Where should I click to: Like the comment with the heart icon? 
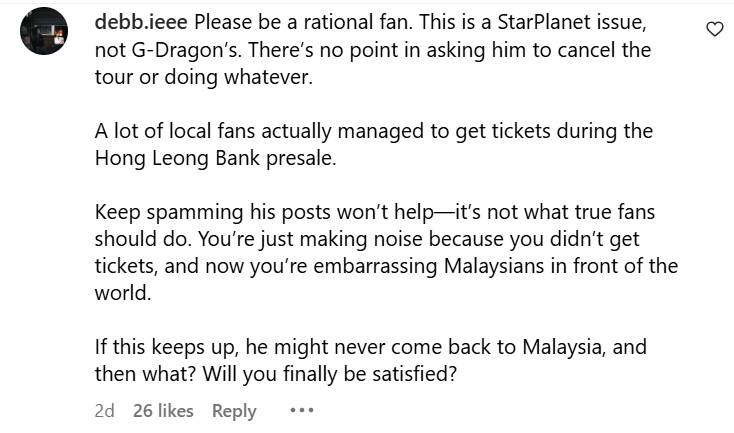coord(714,29)
